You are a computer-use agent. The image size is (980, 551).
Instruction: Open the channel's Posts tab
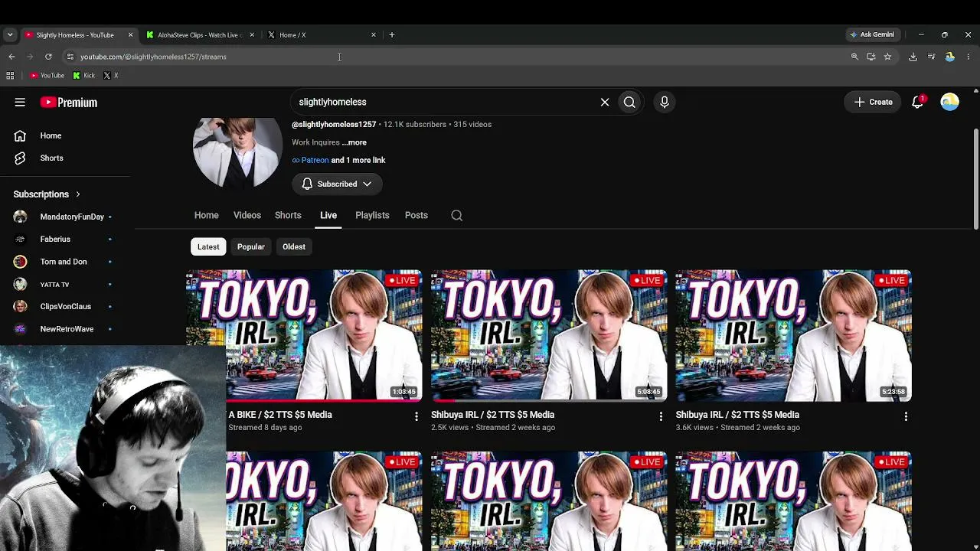coord(416,216)
